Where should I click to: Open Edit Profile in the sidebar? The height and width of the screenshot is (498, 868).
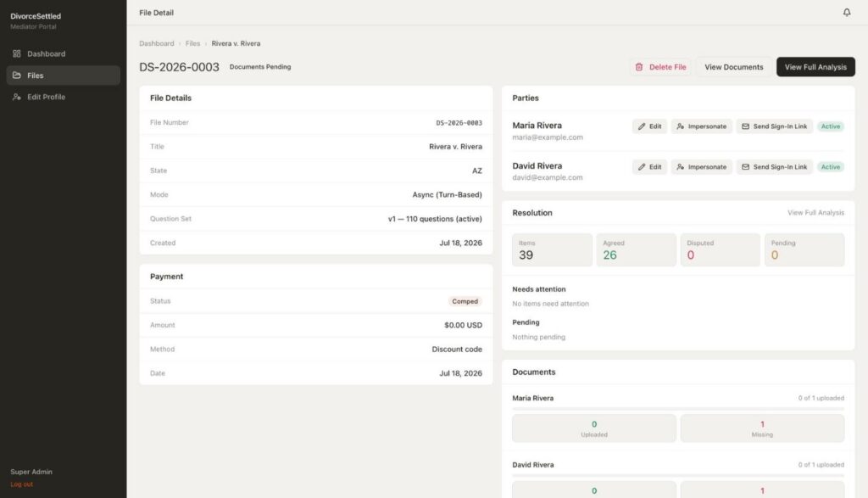point(63,97)
